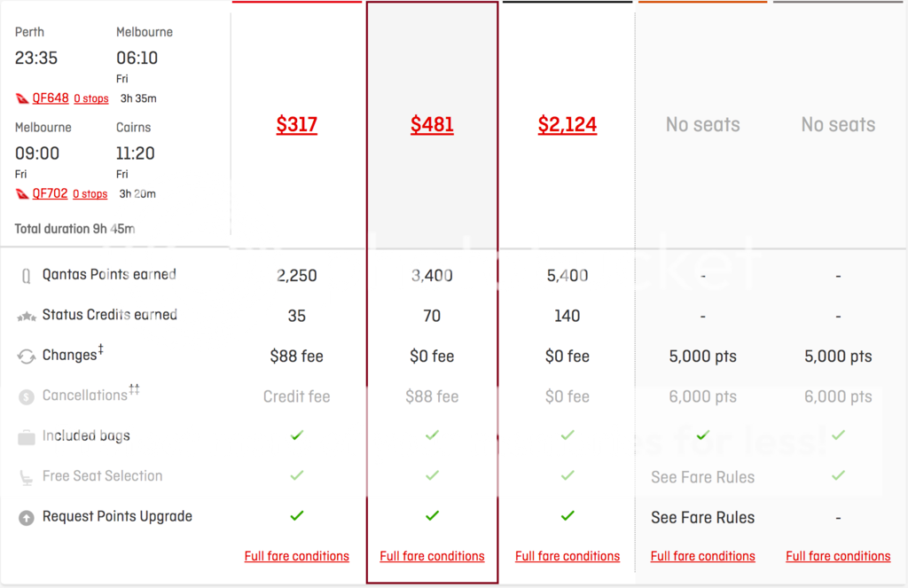This screenshot has height=588, width=908.
Task: Click the Qantas logo beside QF648
Action: 22,98
